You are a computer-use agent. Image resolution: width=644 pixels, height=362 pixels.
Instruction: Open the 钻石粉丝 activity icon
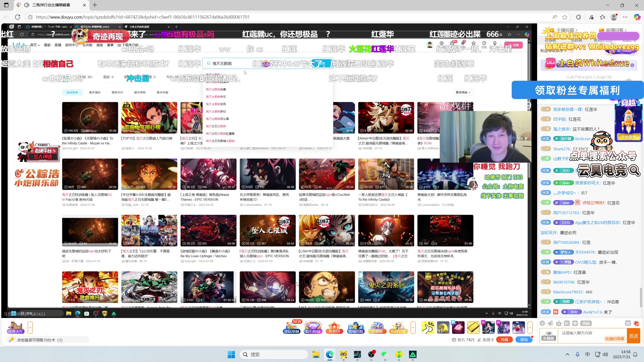[x=313, y=327]
